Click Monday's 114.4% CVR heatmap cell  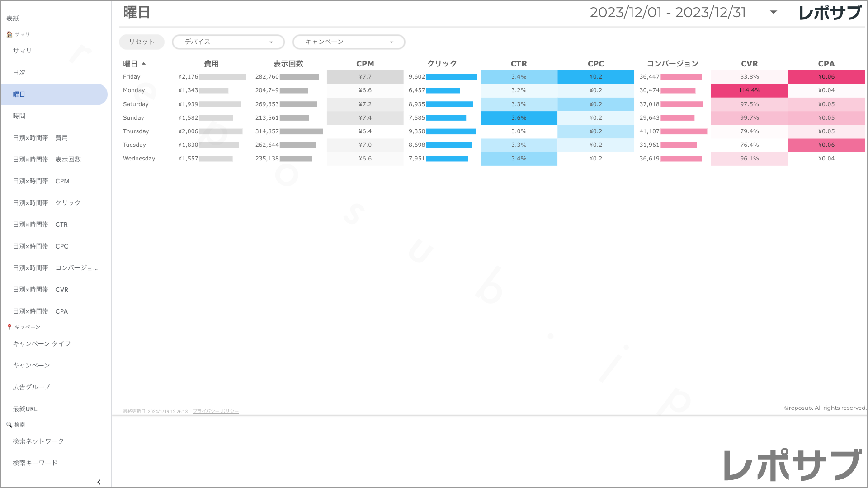[749, 90]
